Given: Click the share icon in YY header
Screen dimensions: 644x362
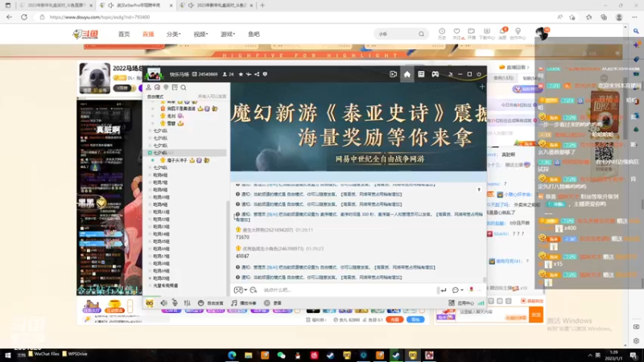Looking at the screenshot, I should click(257, 74).
